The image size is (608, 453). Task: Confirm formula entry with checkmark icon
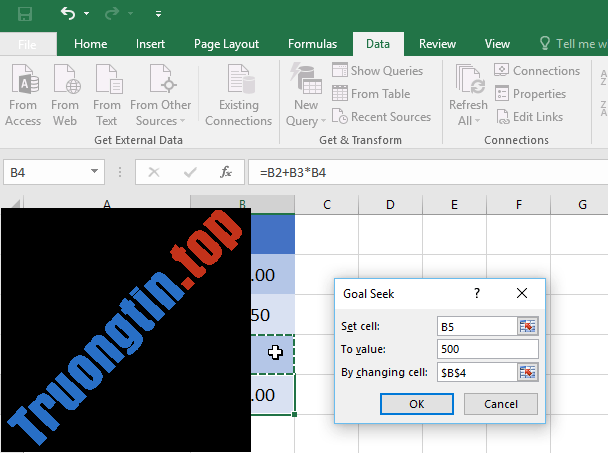click(190, 172)
